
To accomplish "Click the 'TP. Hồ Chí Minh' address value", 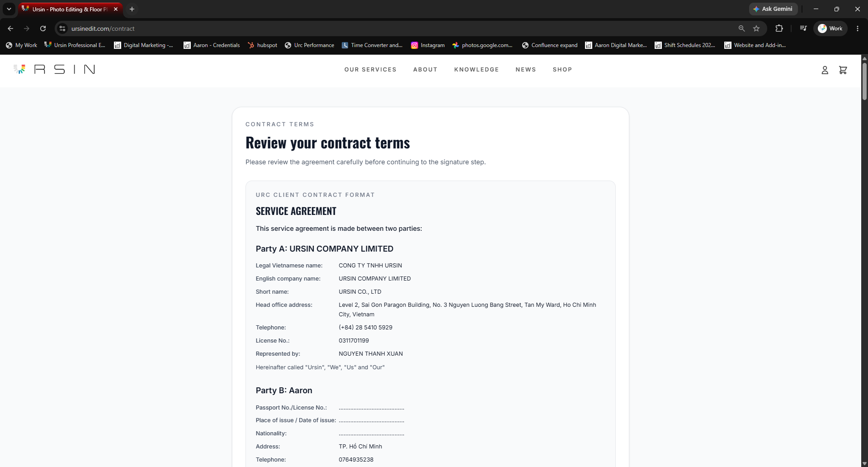I will click(x=360, y=447).
